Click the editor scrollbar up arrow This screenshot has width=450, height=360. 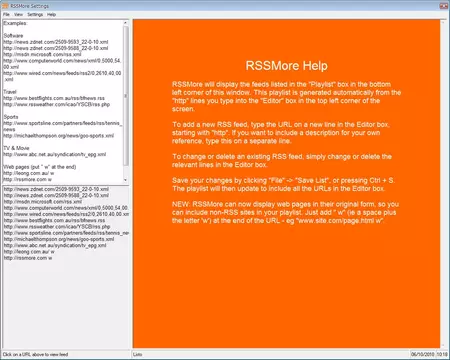(x=125, y=23)
